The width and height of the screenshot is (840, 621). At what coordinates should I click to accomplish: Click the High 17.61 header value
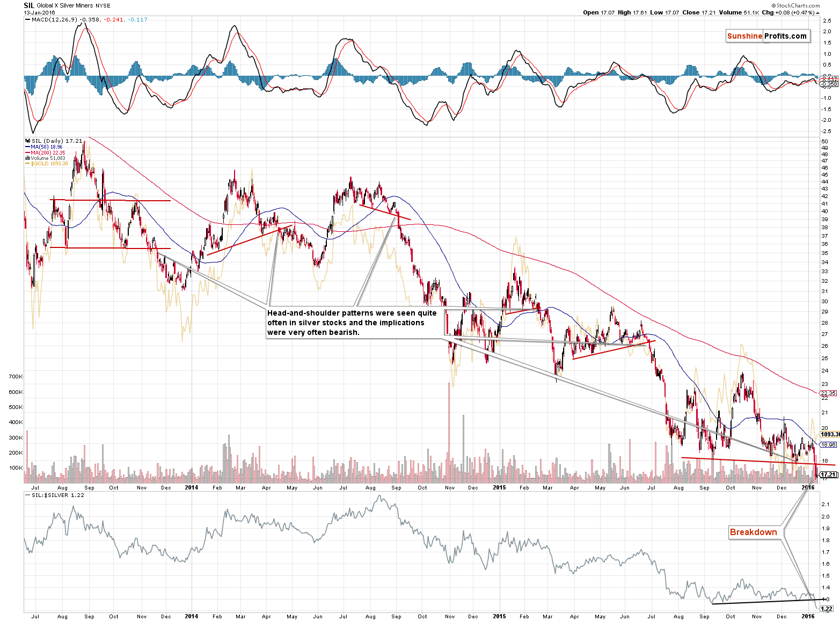(632, 12)
